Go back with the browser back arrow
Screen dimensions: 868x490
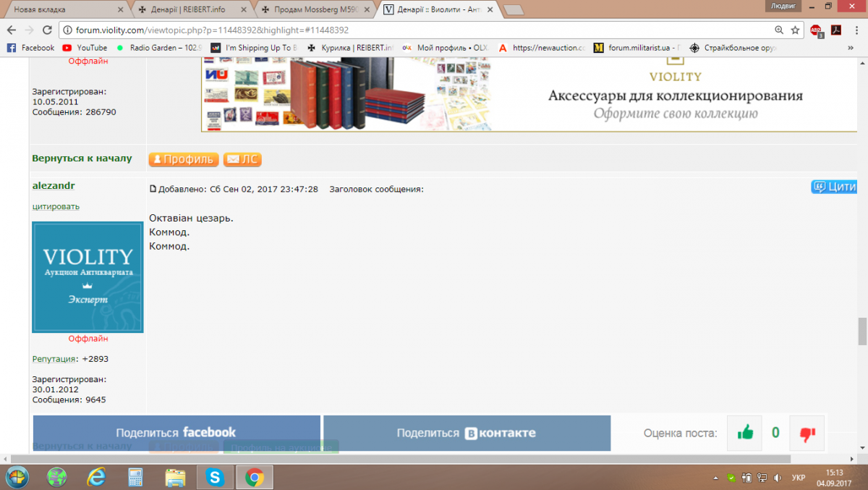click(11, 30)
